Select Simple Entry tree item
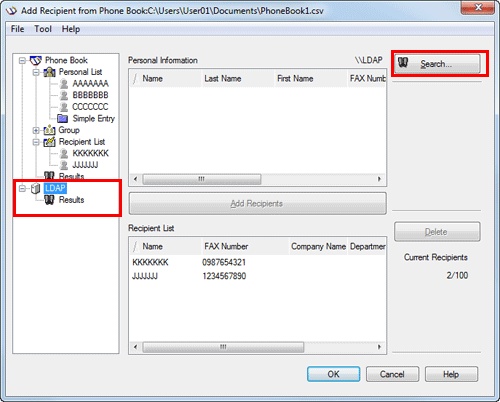 (x=93, y=118)
